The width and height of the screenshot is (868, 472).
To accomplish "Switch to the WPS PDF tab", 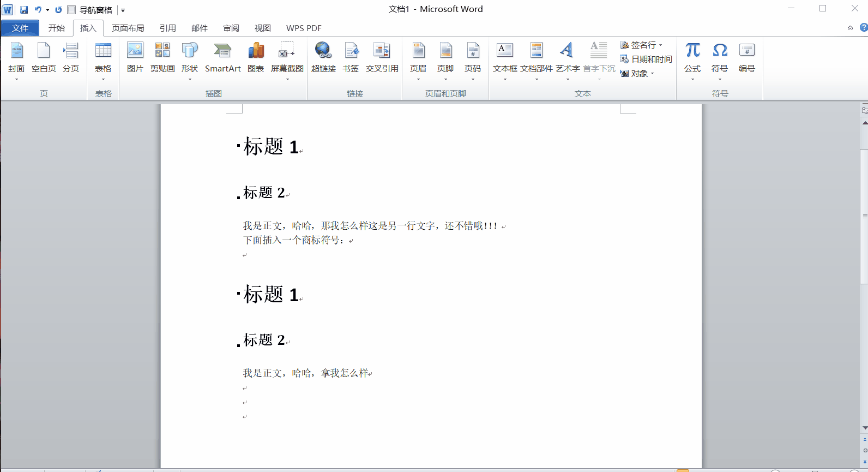I will [304, 28].
